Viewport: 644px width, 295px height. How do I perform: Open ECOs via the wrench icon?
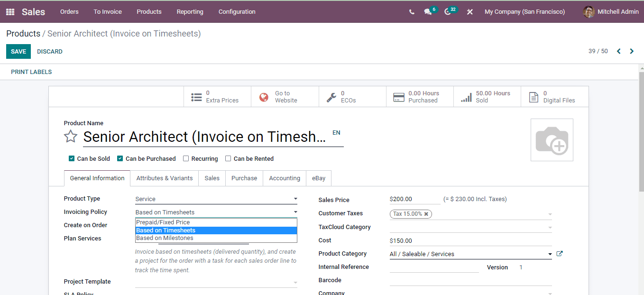(x=332, y=96)
